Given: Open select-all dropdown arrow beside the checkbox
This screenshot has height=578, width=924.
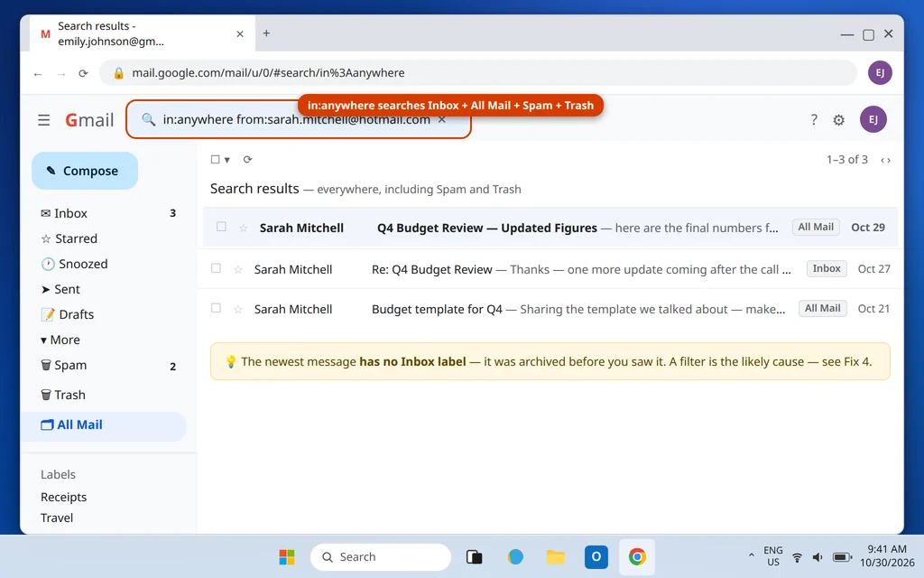Looking at the screenshot, I should 226,160.
